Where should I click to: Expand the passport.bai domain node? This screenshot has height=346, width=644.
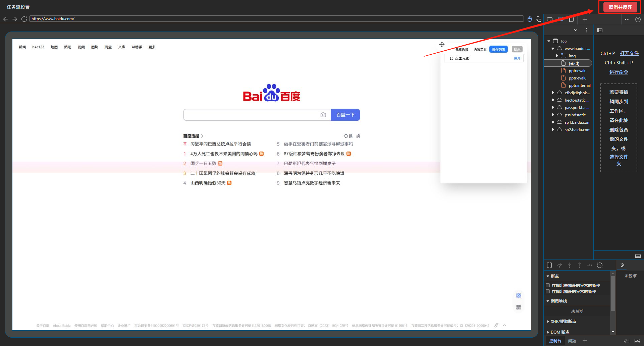[x=553, y=108]
